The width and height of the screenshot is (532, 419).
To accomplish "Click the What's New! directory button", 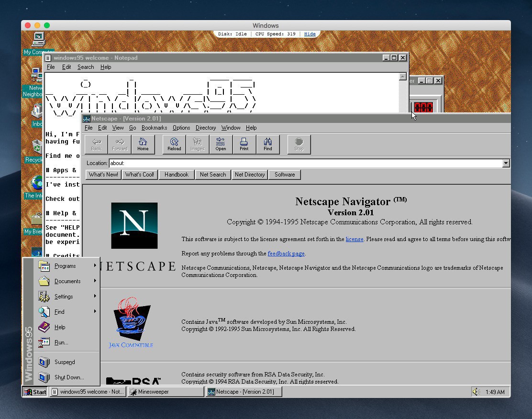I will [x=103, y=175].
